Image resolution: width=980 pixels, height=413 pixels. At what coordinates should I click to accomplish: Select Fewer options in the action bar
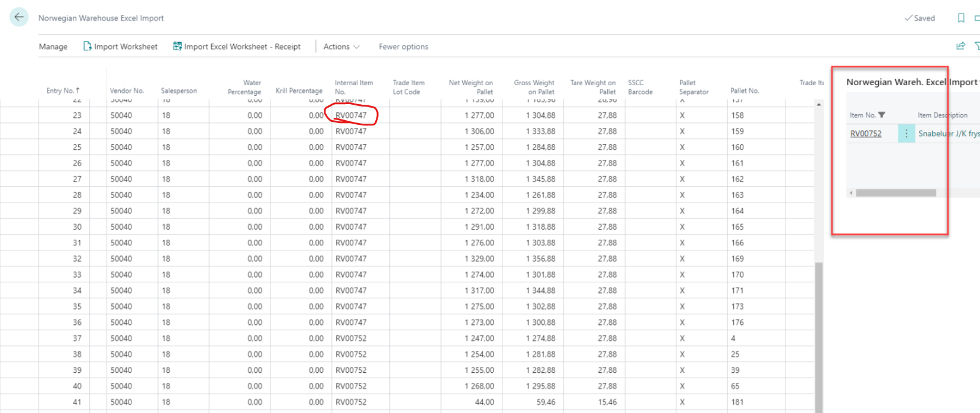click(403, 47)
